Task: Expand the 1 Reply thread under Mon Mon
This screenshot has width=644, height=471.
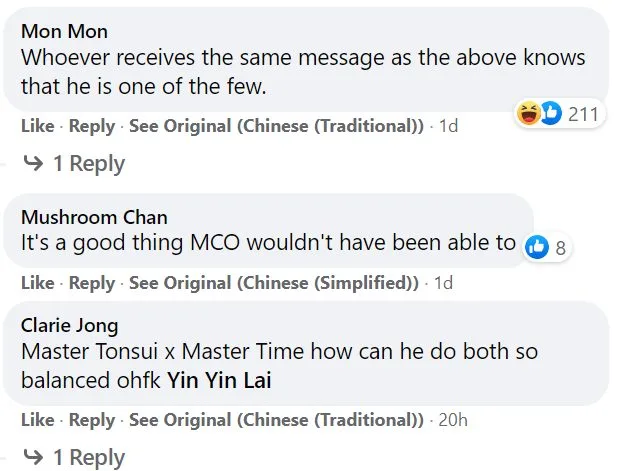Action: click(x=89, y=164)
